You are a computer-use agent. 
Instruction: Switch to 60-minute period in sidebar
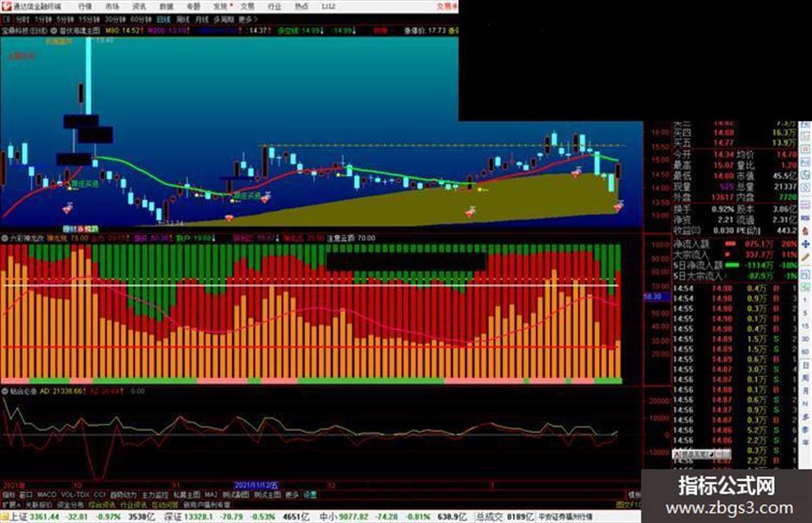[x=805, y=352]
